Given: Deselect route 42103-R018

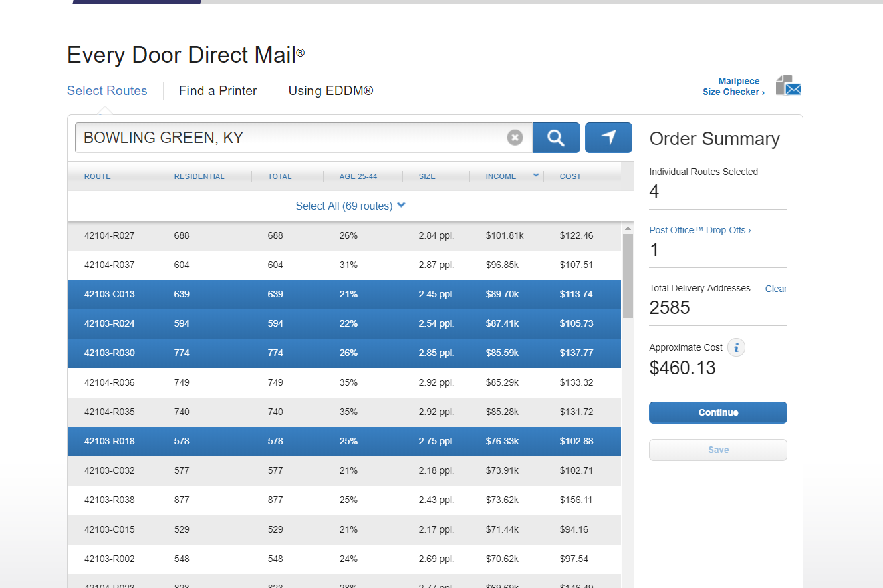Looking at the screenshot, I should point(344,441).
